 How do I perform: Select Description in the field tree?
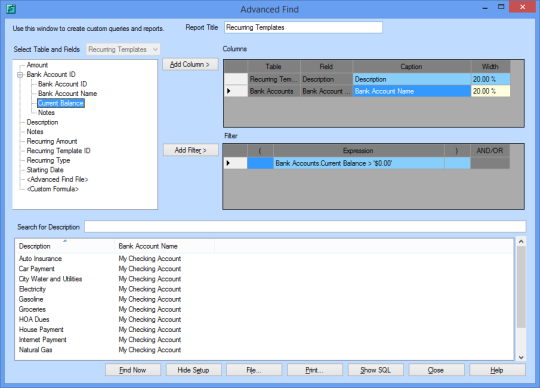pyautogui.click(x=42, y=122)
